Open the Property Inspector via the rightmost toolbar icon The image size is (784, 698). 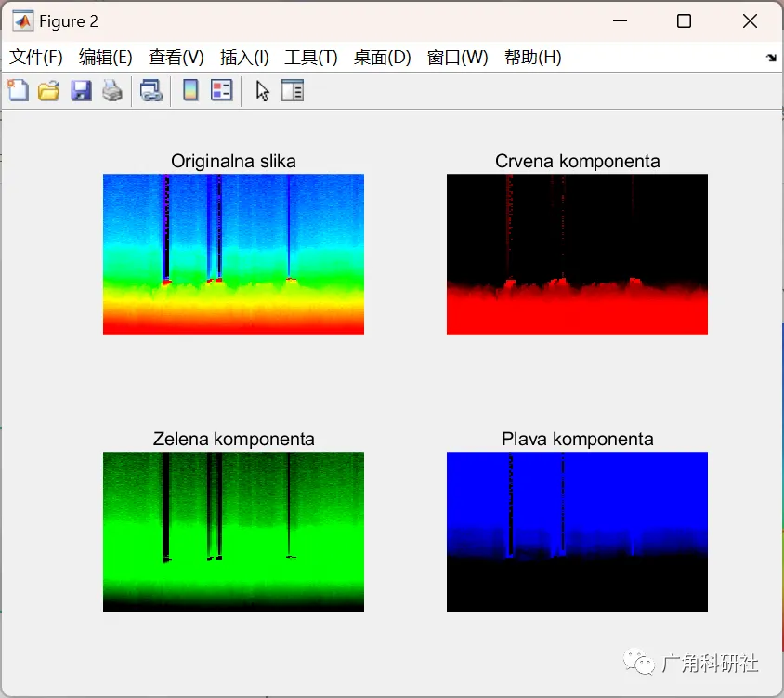click(293, 90)
